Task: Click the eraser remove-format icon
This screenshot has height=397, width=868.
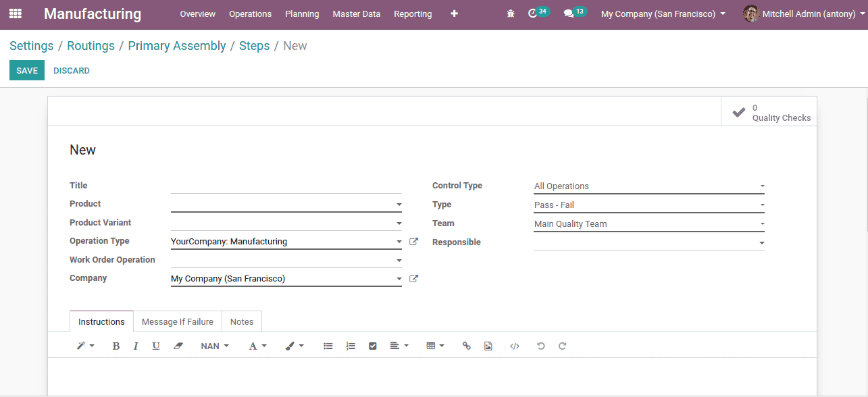Action: (x=178, y=346)
